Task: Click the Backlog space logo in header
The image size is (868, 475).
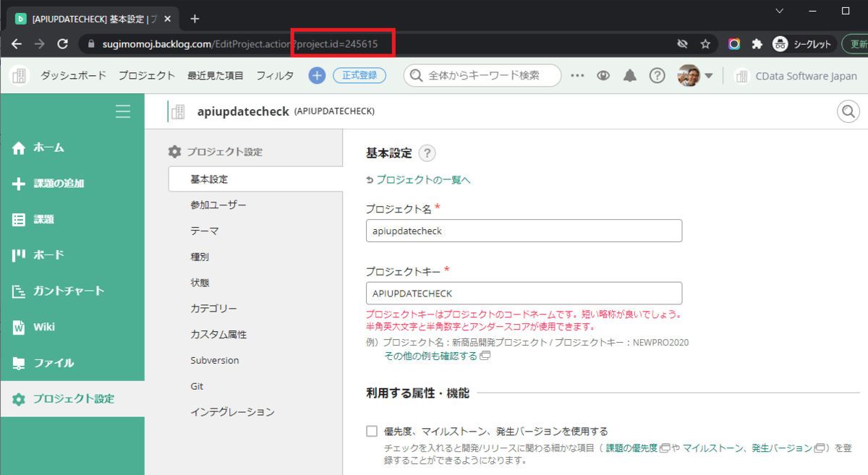Action: 20,75
